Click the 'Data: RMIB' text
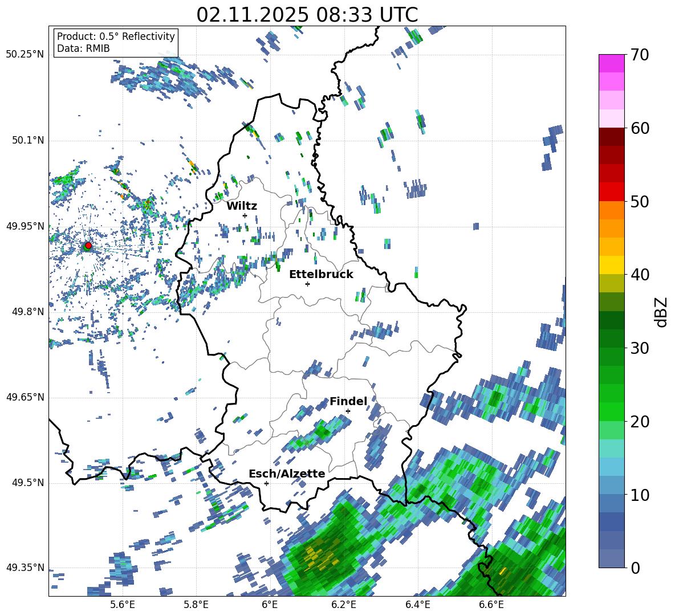Screen dimensions: 675x616 tap(83, 48)
